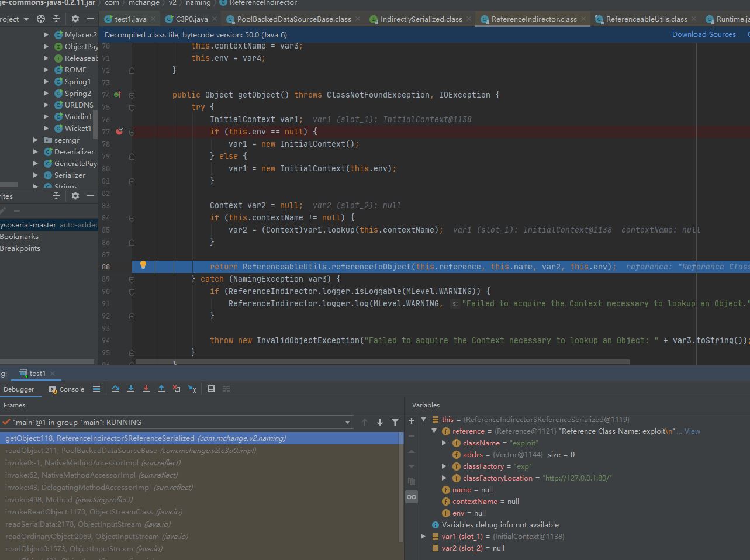
Task: Click collapse all icon in Project panel header
Action: tap(56, 19)
